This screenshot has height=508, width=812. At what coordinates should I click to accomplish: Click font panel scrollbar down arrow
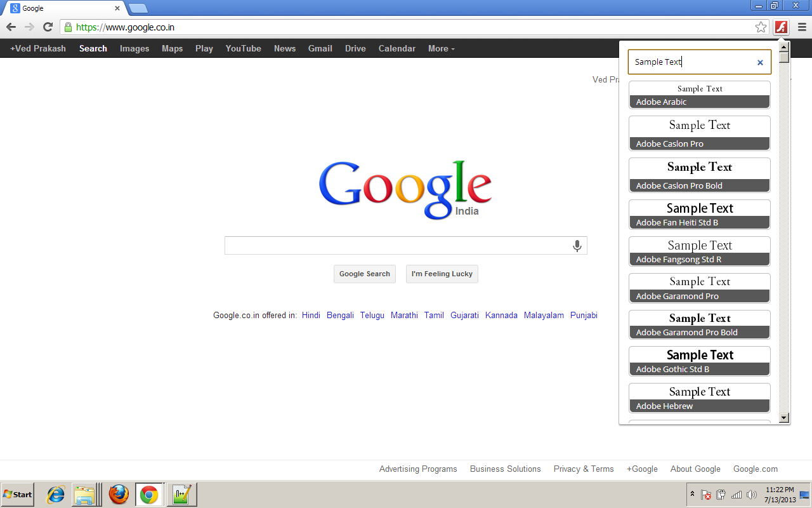click(x=784, y=418)
